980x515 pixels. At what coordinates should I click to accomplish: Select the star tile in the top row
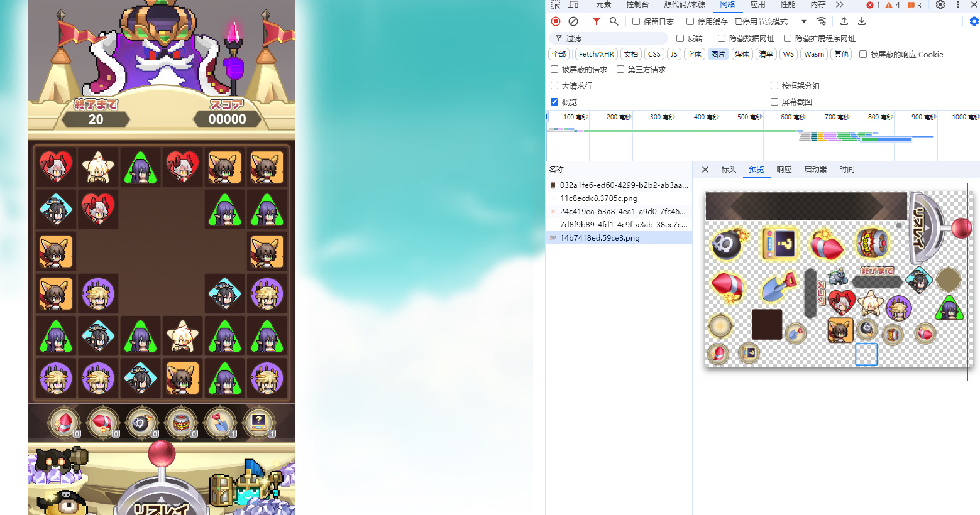98,168
